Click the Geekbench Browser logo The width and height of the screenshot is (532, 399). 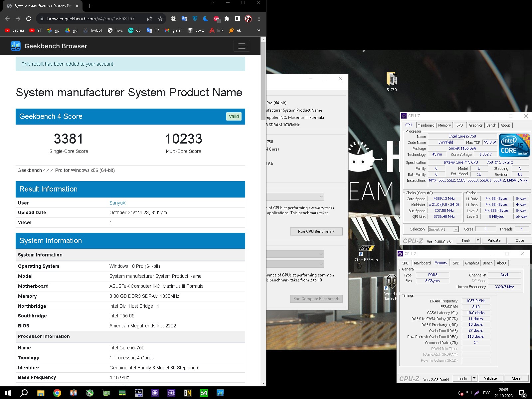click(49, 46)
